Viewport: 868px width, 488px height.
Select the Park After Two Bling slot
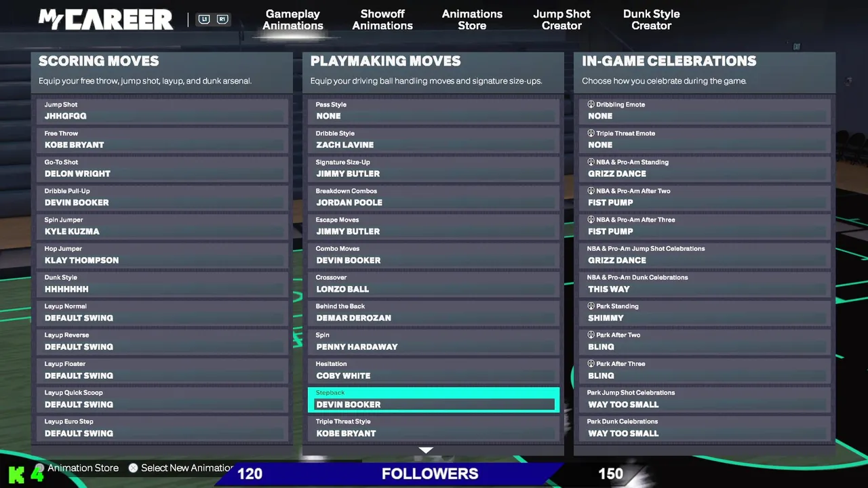coord(705,342)
